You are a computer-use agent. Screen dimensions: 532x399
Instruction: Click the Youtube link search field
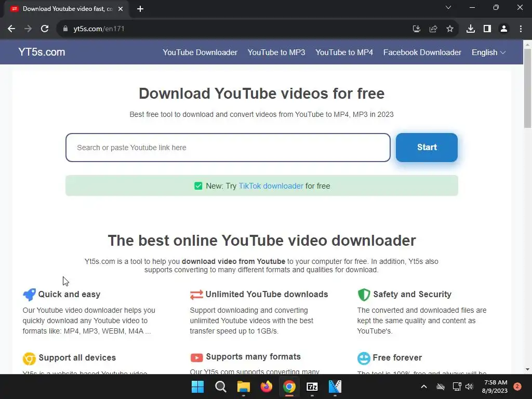tap(228, 148)
